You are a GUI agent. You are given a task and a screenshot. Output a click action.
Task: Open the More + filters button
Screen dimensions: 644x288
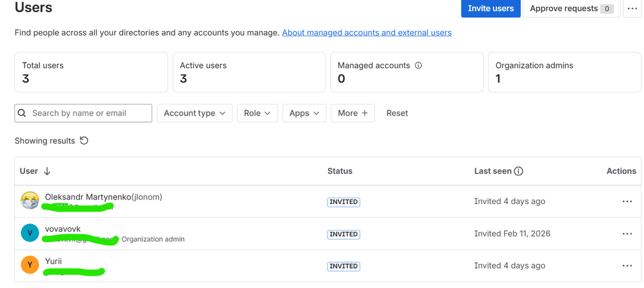[x=353, y=113]
